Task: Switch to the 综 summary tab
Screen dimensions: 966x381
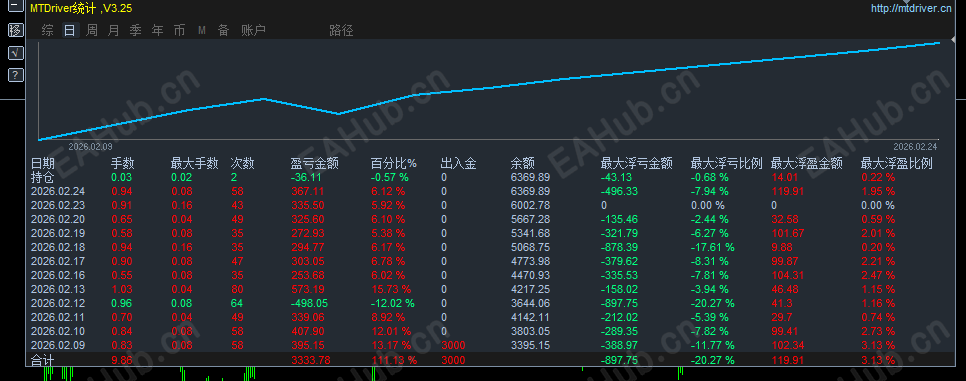Action: click(x=47, y=30)
